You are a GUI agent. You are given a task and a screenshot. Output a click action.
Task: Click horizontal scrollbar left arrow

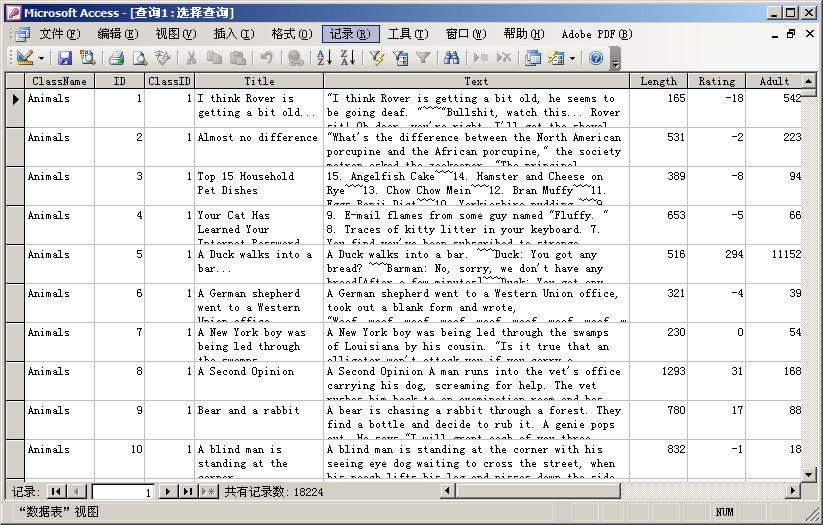448,491
